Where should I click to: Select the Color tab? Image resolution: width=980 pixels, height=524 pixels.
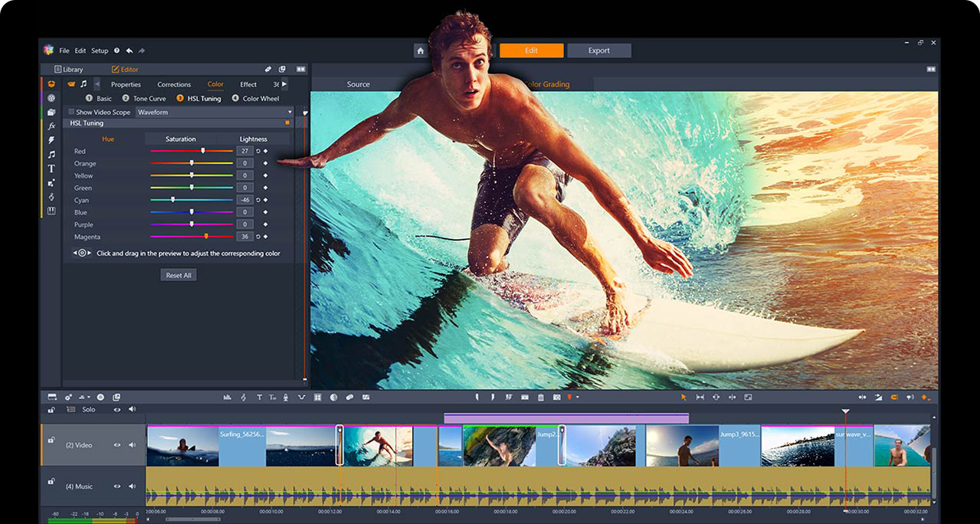click(215, 84)
